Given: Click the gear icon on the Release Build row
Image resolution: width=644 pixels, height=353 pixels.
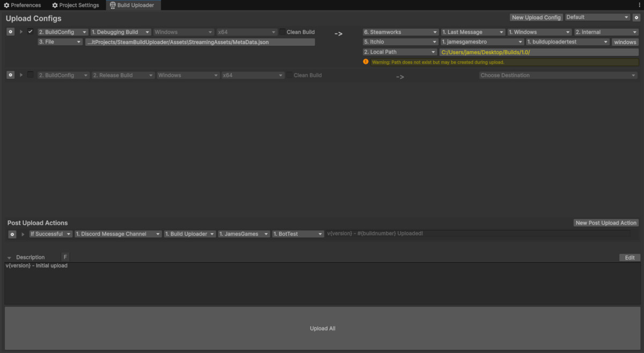Looking at the screenshot, I should point(10,75).
